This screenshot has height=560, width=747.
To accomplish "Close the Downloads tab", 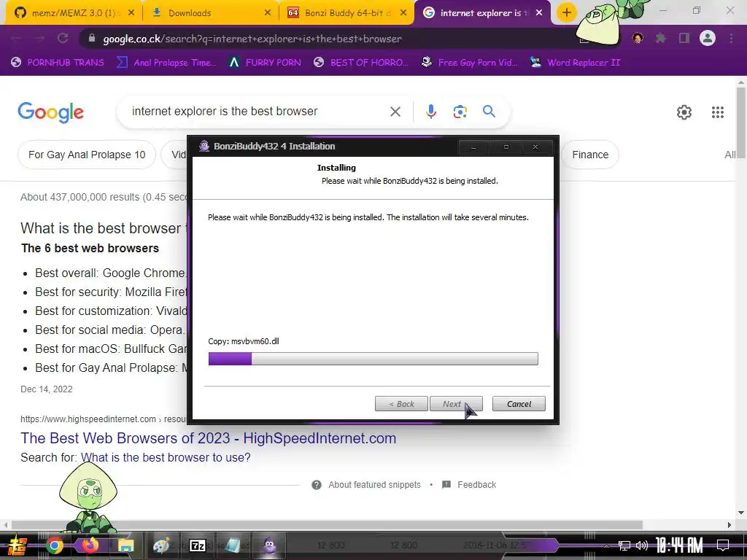I will [x=268, y=13].
